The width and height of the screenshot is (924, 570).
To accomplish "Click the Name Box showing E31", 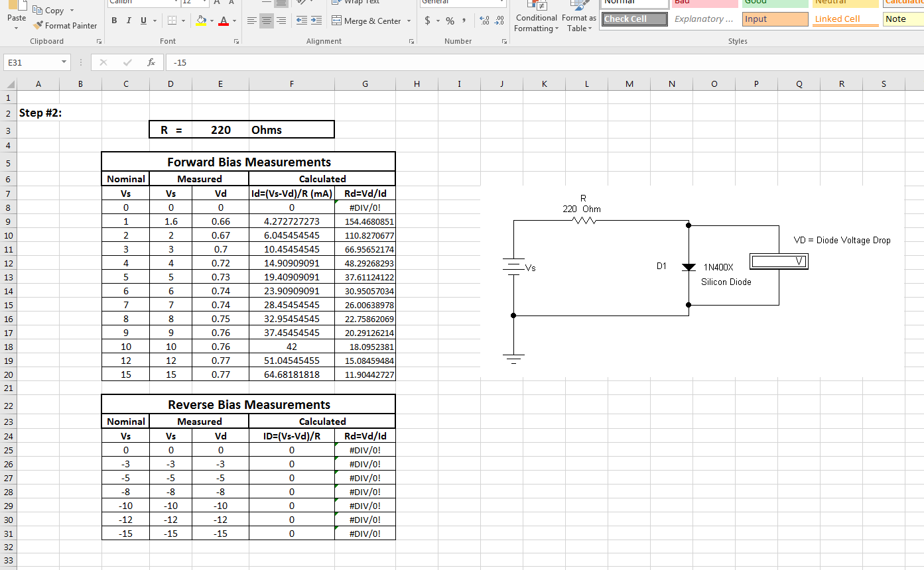I will pos(31,62).
